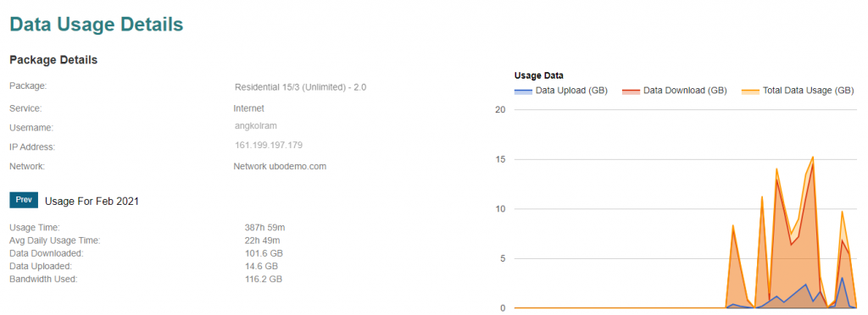The height and width of the screenshot is (315, 868).
Task: Toggle Total Data Usage (GB) legend series
Action: 798,91
